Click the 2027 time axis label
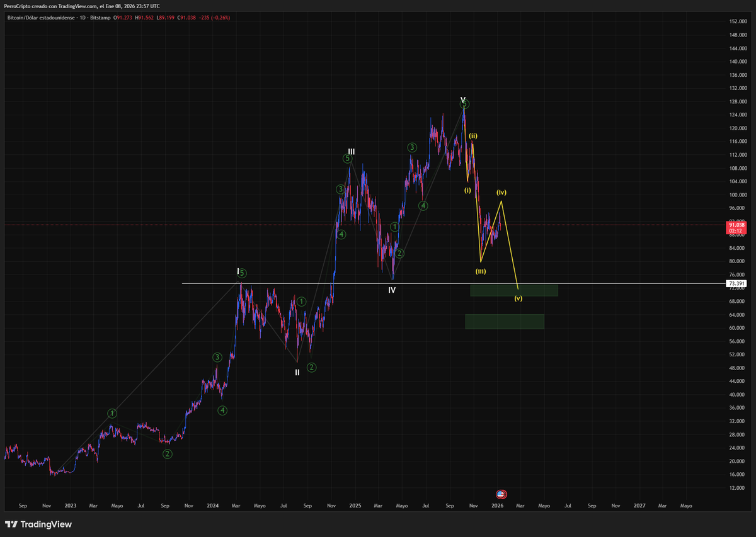756x537 pixels. point(639,506)
